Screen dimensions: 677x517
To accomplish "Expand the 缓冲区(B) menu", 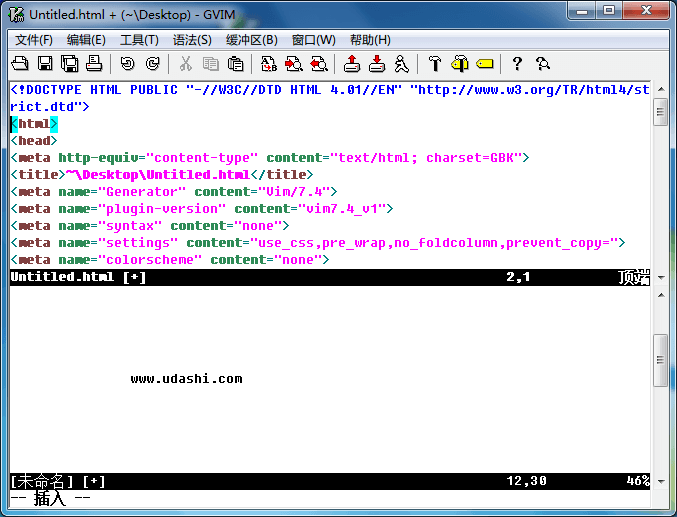I will click(251, 40).
